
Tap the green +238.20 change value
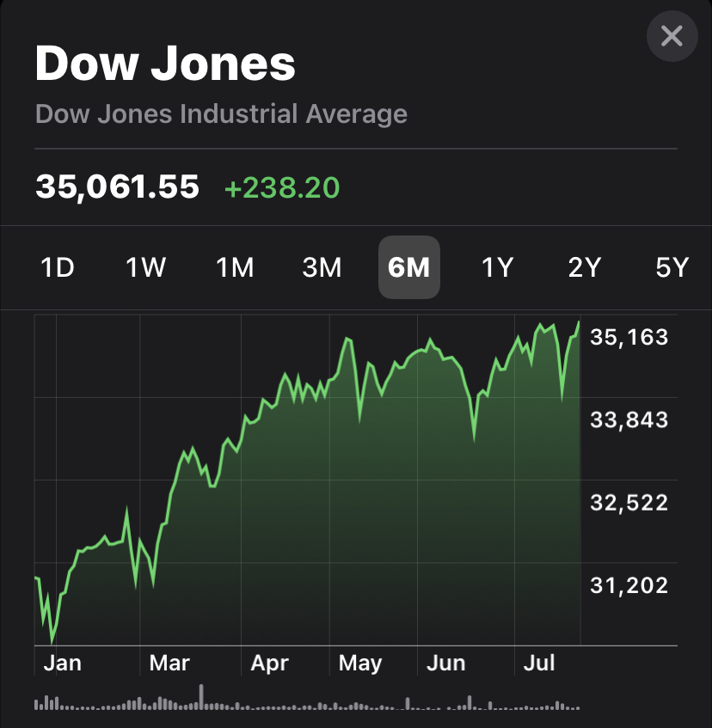(x=281, y=187)
